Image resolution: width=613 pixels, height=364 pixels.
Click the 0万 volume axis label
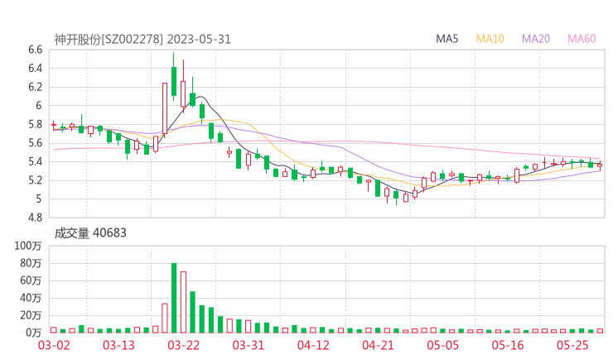[34, 333]
